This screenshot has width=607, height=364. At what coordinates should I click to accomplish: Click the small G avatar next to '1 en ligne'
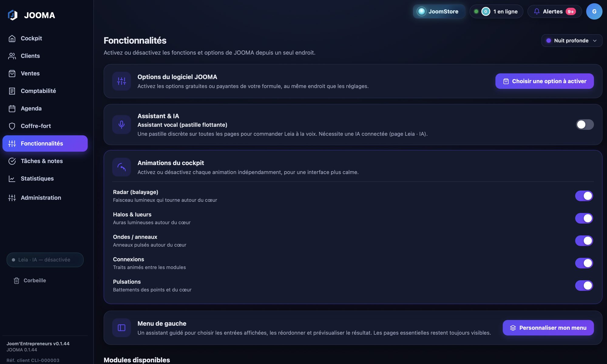point(486,12)
